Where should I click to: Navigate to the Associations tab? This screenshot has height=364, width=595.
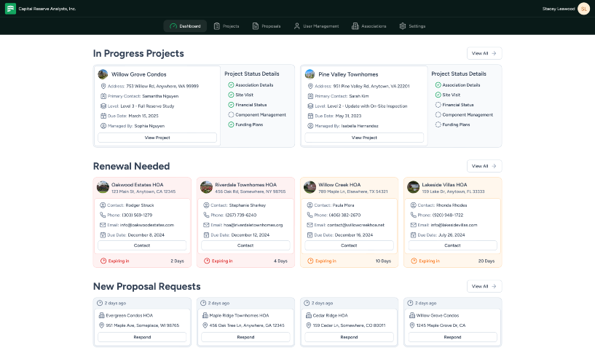tap(369, 26)
